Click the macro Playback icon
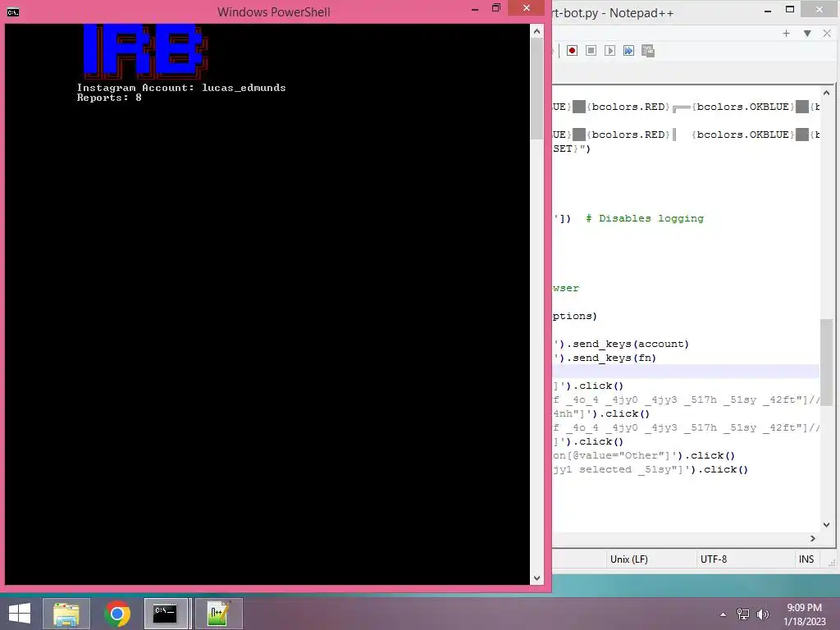 click(x=609, y=50)
